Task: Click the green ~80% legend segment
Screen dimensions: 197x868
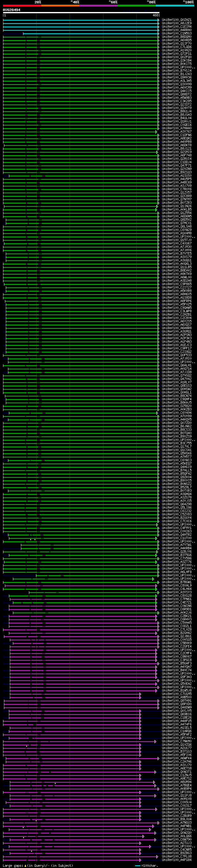Action: click(x=137, y=6)
